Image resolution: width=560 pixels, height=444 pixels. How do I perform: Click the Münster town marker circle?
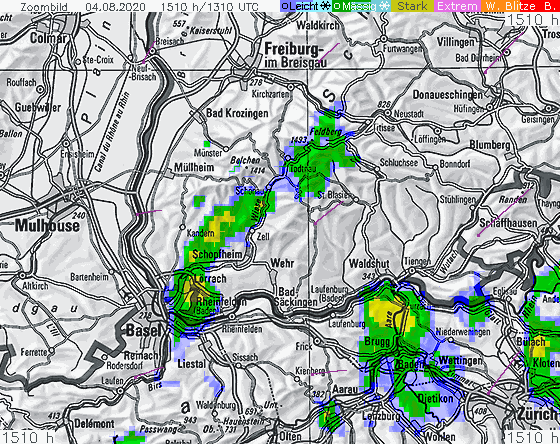(226, 149)
